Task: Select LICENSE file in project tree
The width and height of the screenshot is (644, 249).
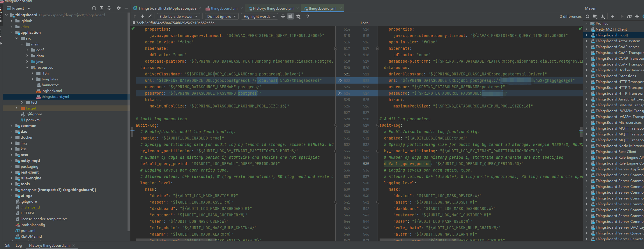Action: coord(28,213)
